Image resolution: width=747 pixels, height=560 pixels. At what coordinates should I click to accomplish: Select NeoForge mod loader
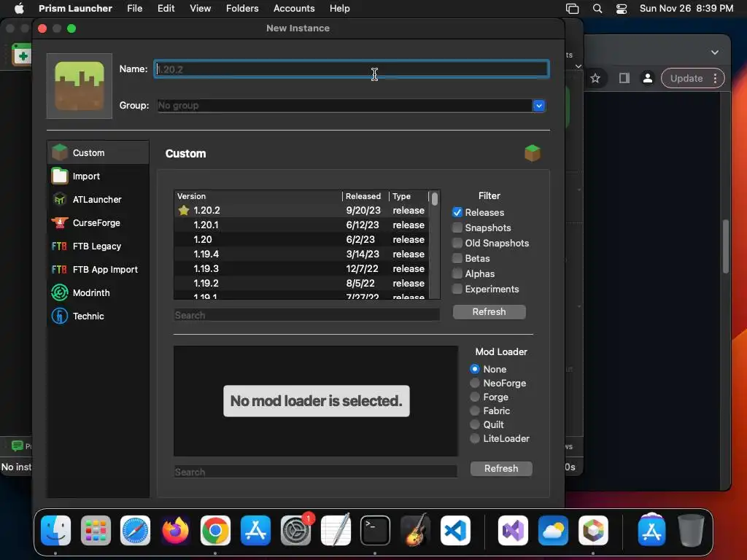click(474, 383)
